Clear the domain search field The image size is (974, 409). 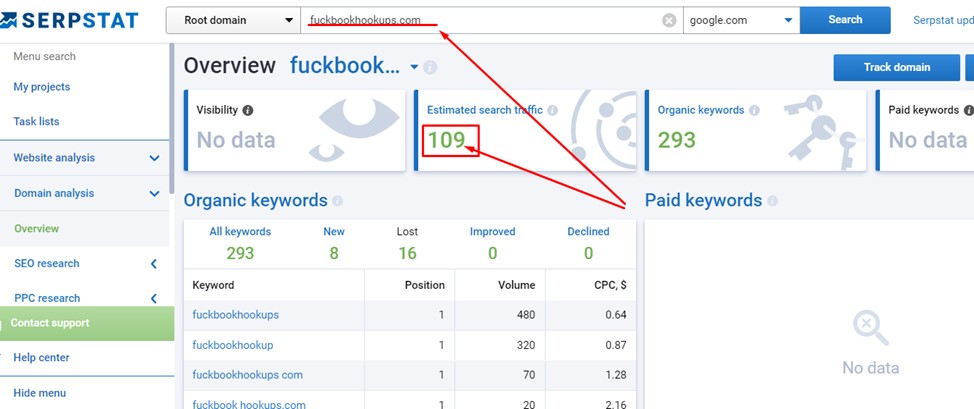[x=669, y=21]
